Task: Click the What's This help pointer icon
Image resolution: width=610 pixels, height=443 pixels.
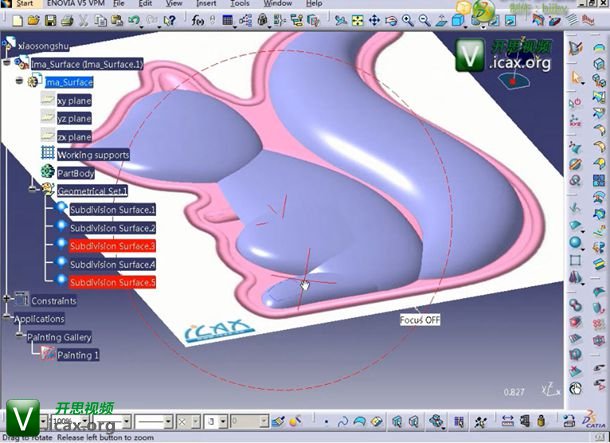Action: coord(170,20)
